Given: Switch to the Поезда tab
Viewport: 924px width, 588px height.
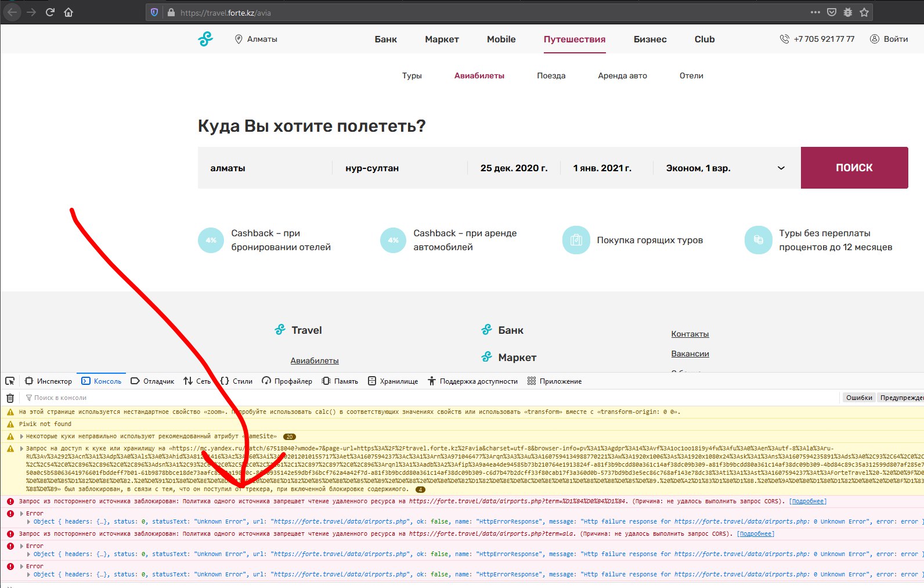Looking at the screenshot, I should (x=551, y=75).
